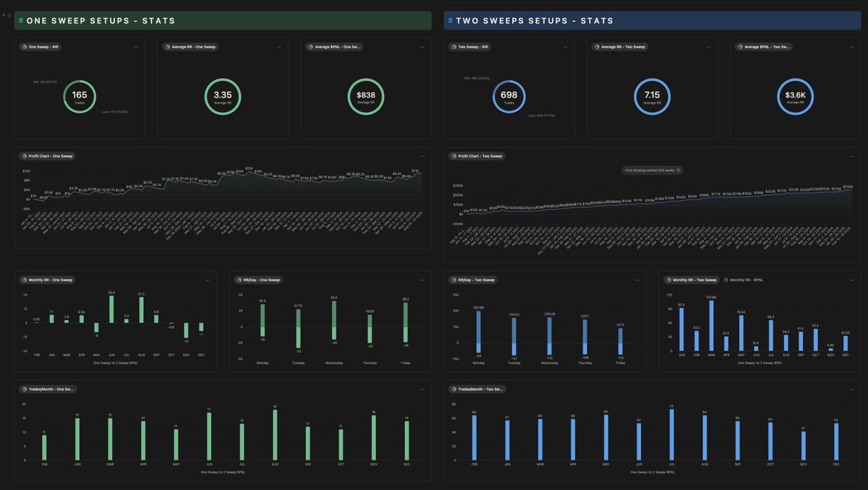Screen dimensions: 868x490
Task: Open the Two Sweep - WR view tab
Action: tap(470, 47)
